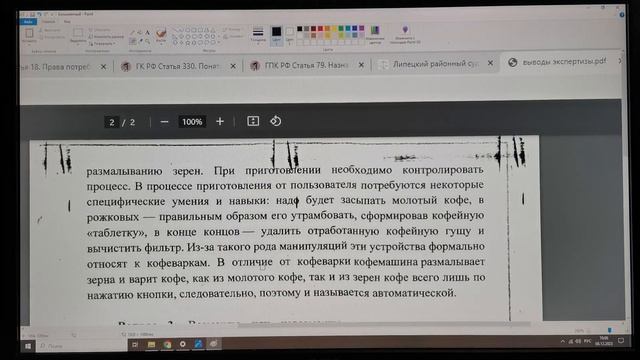Pick the green color swatch
Screen dimensions: 640x360
tap(341, 29)
